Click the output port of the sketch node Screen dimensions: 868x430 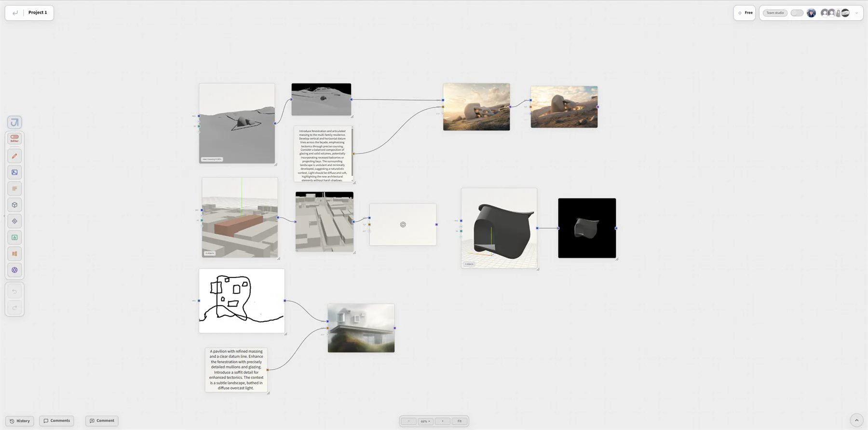click(285, 301)
